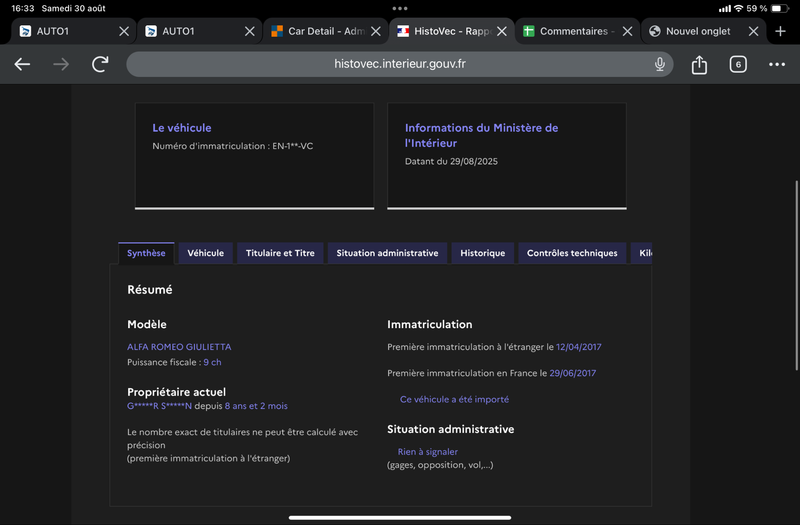
Task: Close the Car Detail tab
Action: coord(376,31)
